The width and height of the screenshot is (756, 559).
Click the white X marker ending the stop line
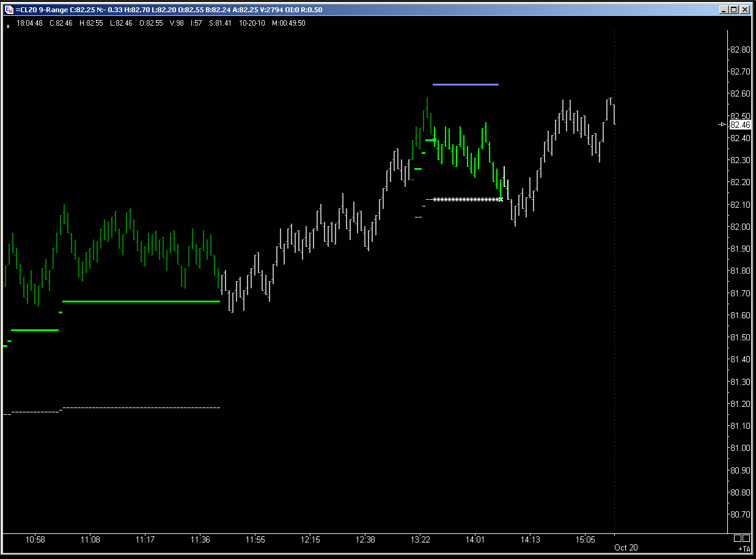[501, 199]
